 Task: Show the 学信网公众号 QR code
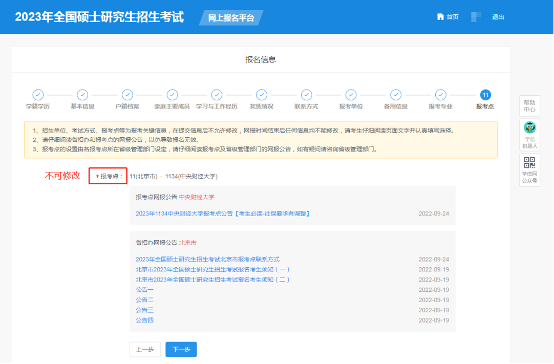click(x=529, y=170)
